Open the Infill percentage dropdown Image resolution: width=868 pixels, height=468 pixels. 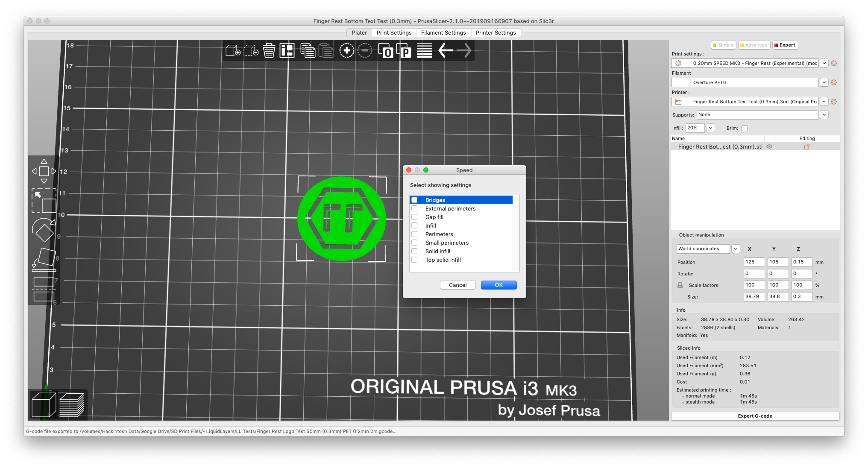(710, 128)
